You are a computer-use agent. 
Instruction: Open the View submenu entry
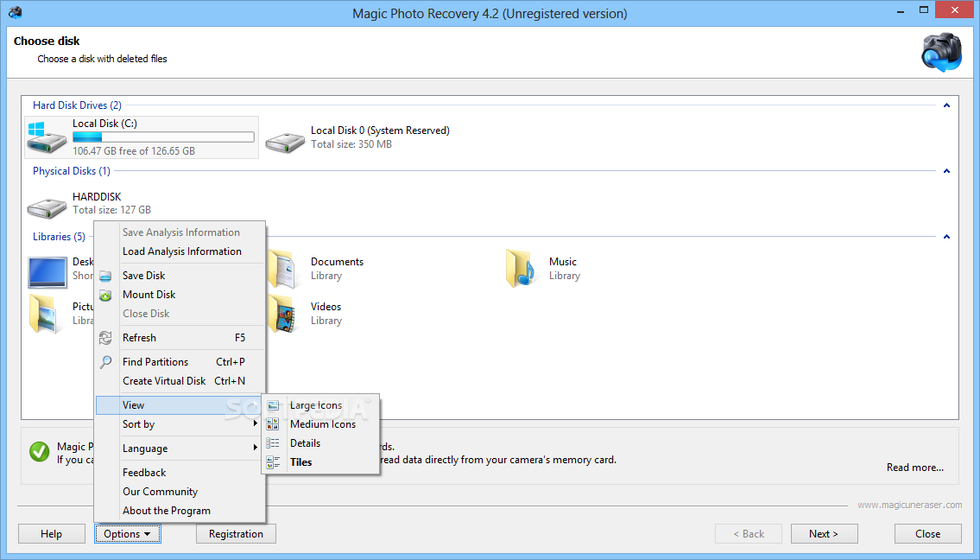click(x=180, y=405)
